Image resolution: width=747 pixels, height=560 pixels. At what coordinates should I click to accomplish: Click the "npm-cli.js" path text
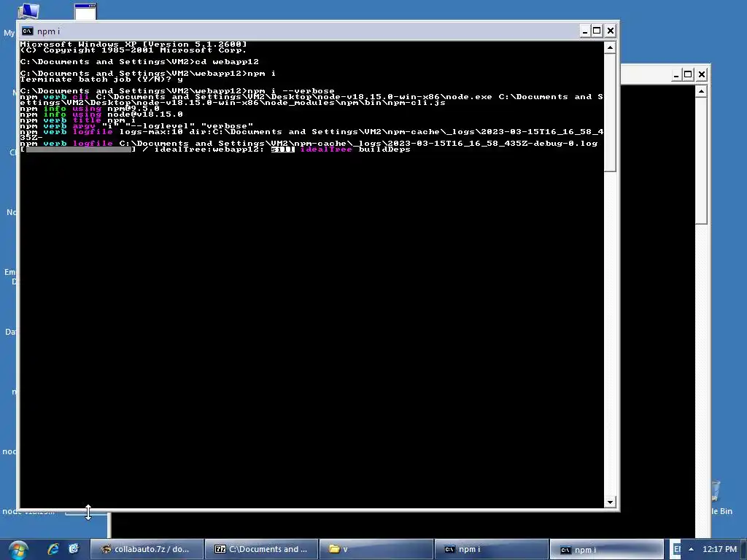tap(417, 103)
